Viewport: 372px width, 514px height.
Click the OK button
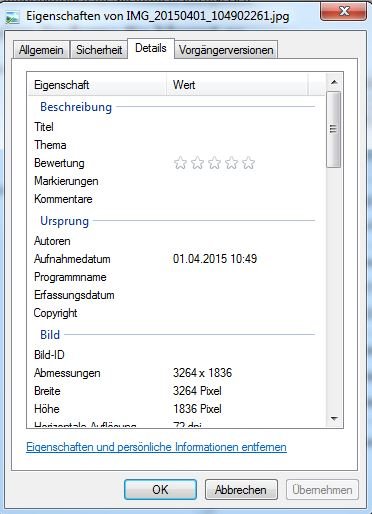(x=160, y=490)
